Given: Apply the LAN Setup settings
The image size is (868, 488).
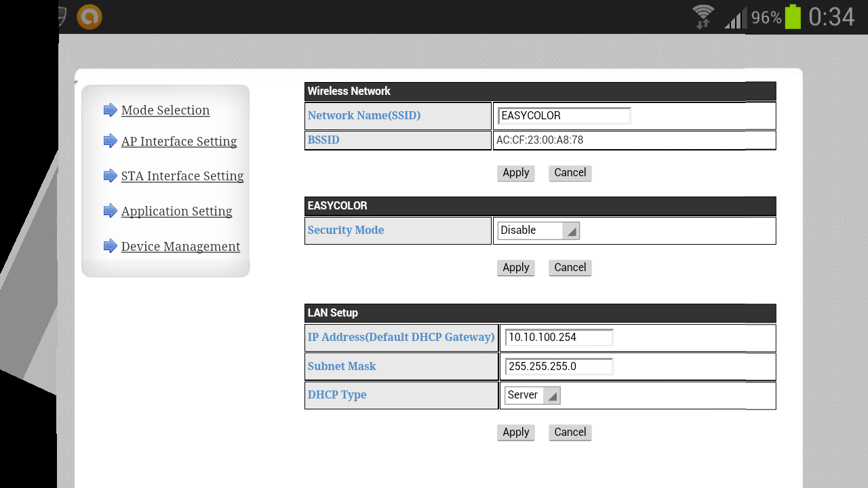Looking at the screenshot, I should pyautogui.click(x=516, y=432).
